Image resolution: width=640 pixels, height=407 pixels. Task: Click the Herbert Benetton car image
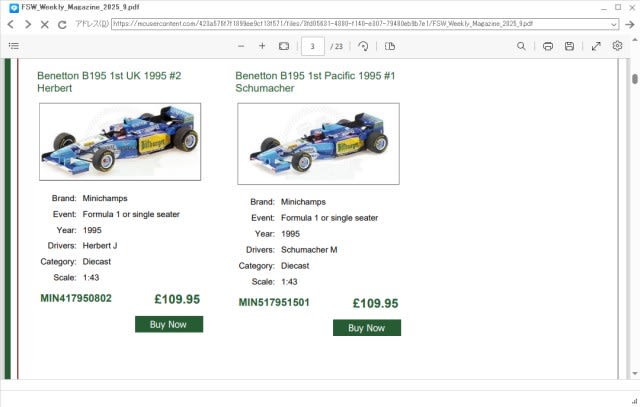[120, 142]
